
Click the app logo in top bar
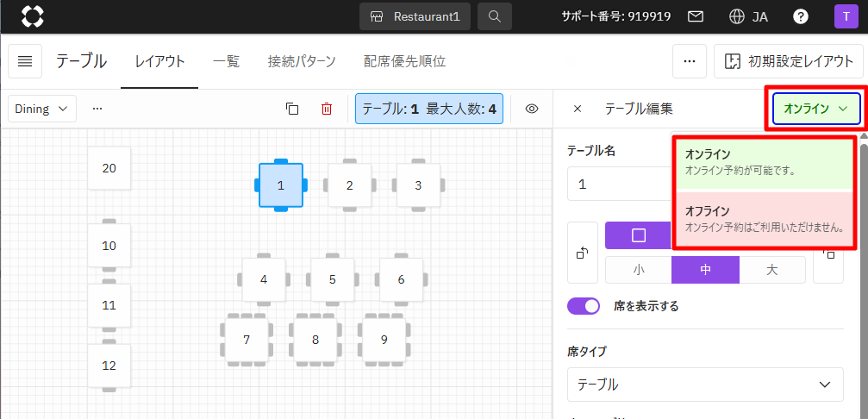click(x=33, y=16)
